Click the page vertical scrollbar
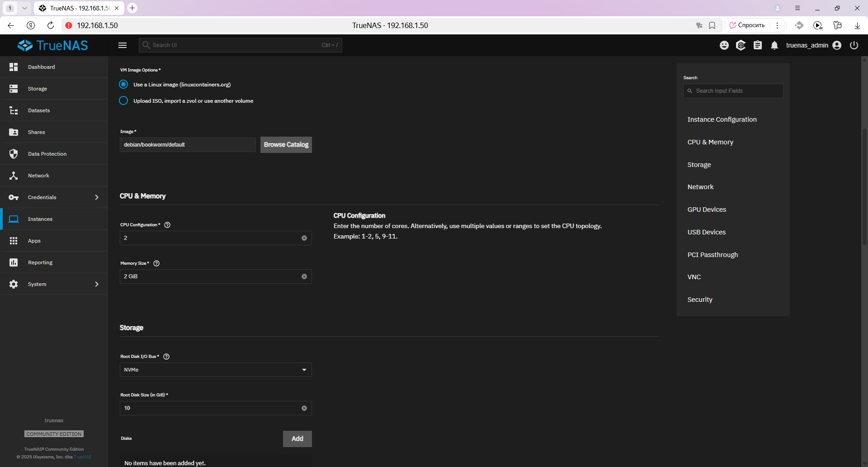 pos(864,186)
